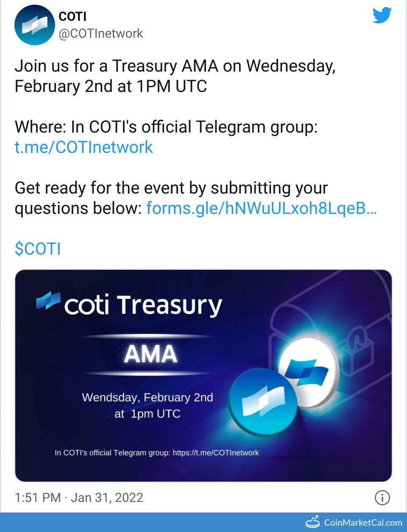
Task: Click the Twitter bird logo
Action: point(382,15)
